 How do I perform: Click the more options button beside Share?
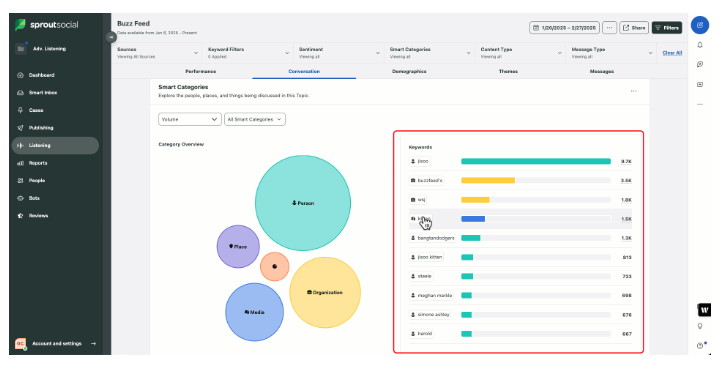(x=609, y=28)
